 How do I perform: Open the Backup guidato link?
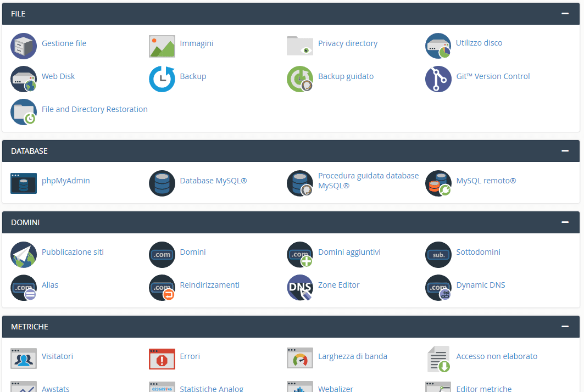[x=346, y=76]
